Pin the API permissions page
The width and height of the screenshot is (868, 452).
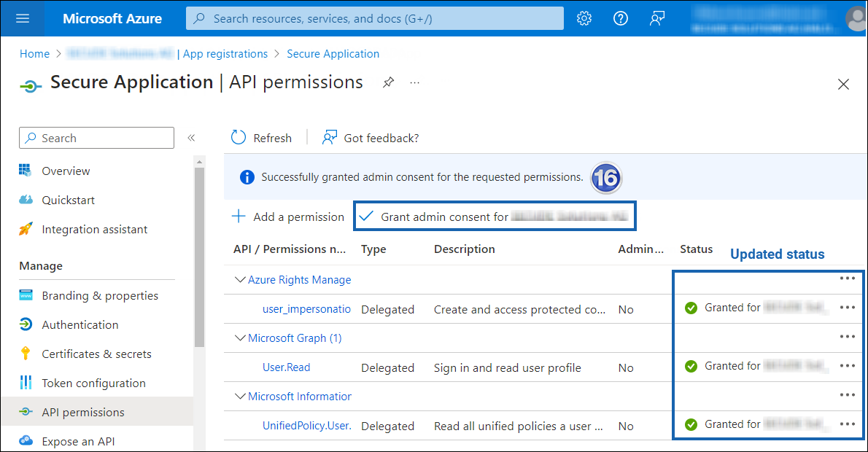tap(388, 82)
